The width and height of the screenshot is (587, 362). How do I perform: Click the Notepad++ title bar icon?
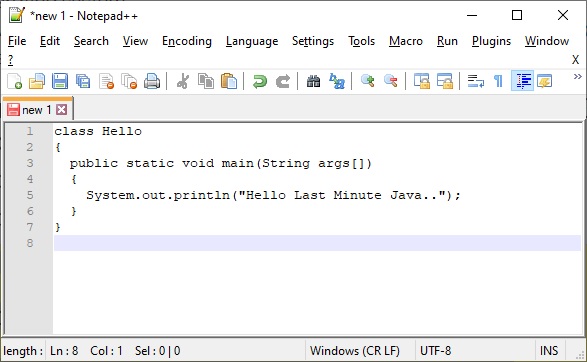coord(16,15)
